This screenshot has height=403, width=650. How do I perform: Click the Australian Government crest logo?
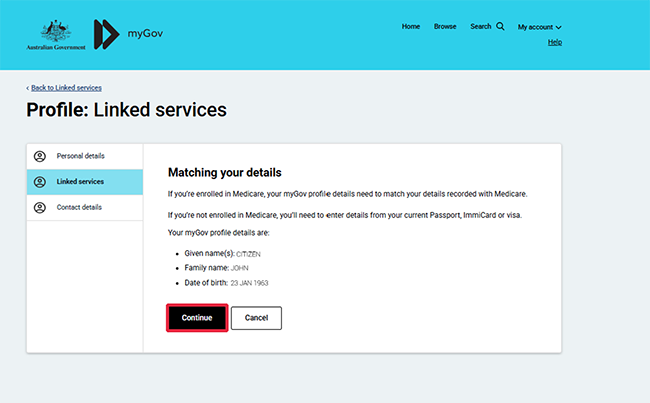pos(50,32)
